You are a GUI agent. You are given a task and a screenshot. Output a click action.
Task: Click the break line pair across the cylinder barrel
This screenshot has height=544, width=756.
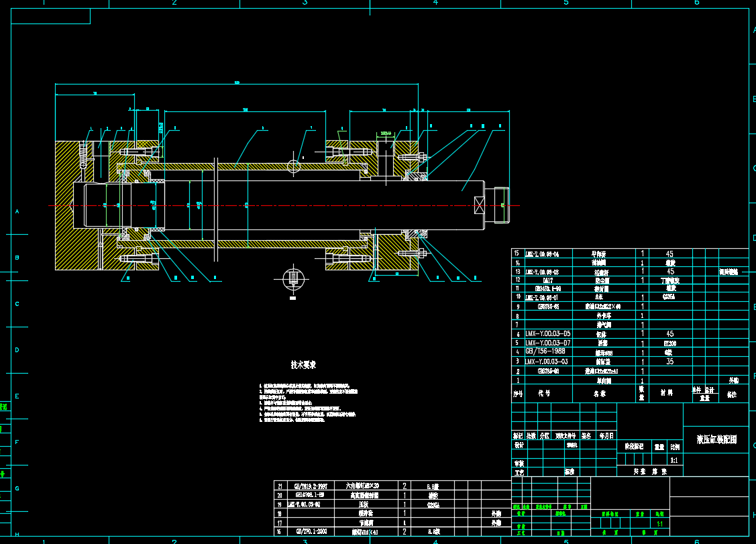(x=215, y=208)
